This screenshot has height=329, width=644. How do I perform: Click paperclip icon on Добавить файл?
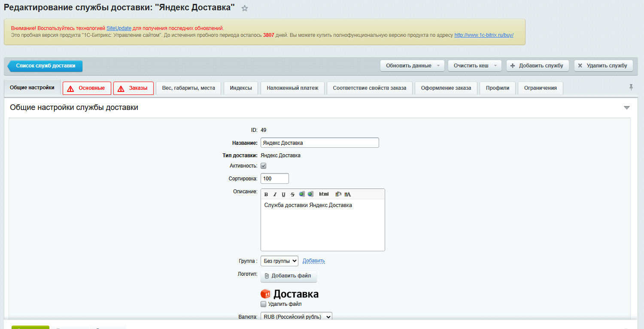pos(267,276)
